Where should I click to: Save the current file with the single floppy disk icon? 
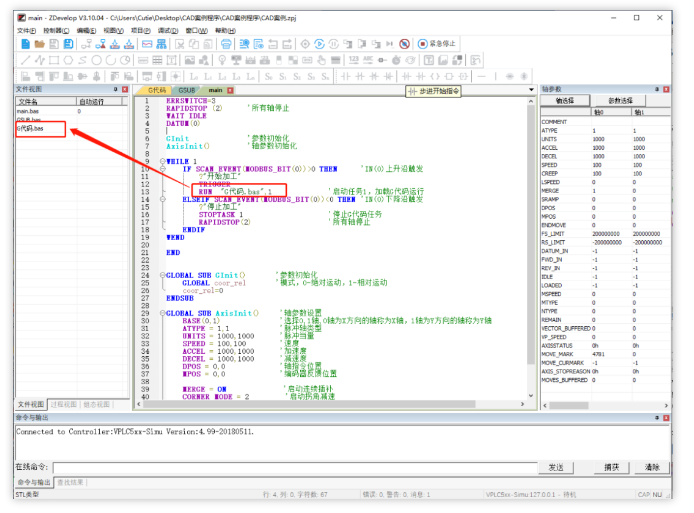54,44
